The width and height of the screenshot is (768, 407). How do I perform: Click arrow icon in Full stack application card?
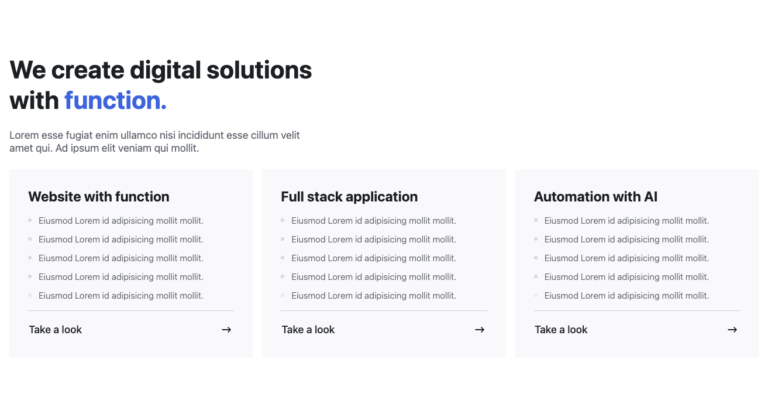(480, 330)
